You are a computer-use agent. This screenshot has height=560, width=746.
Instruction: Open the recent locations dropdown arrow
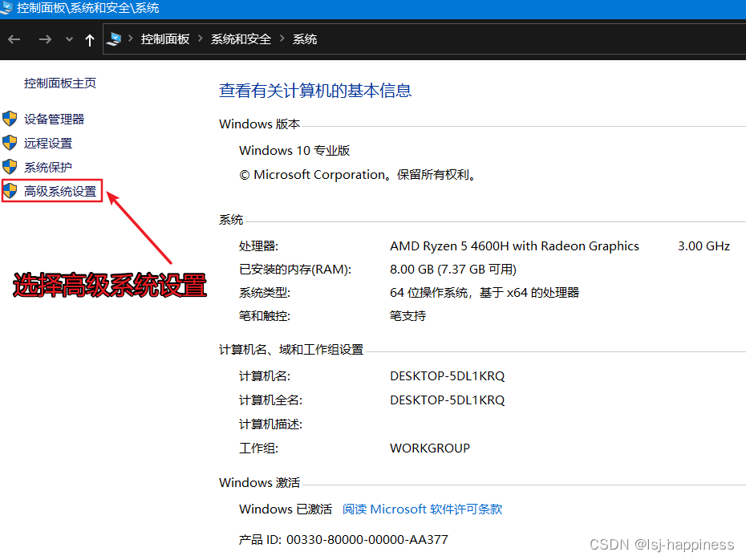pyautogui.click(x=70, y=39)
